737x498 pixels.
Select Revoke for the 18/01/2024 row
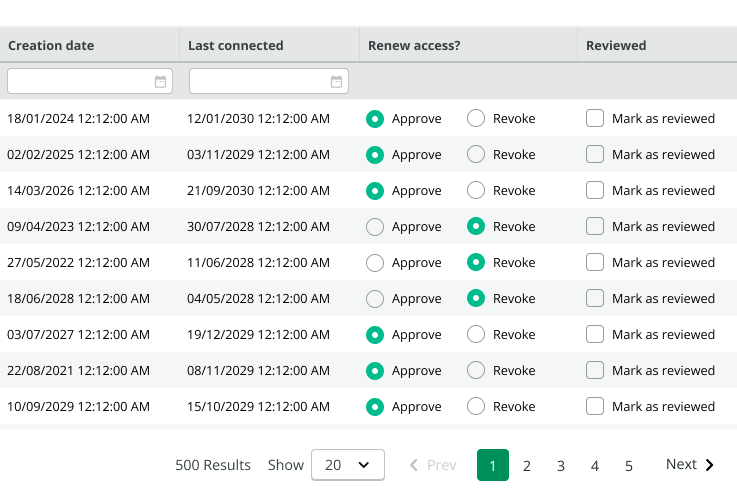pos(476,119)
